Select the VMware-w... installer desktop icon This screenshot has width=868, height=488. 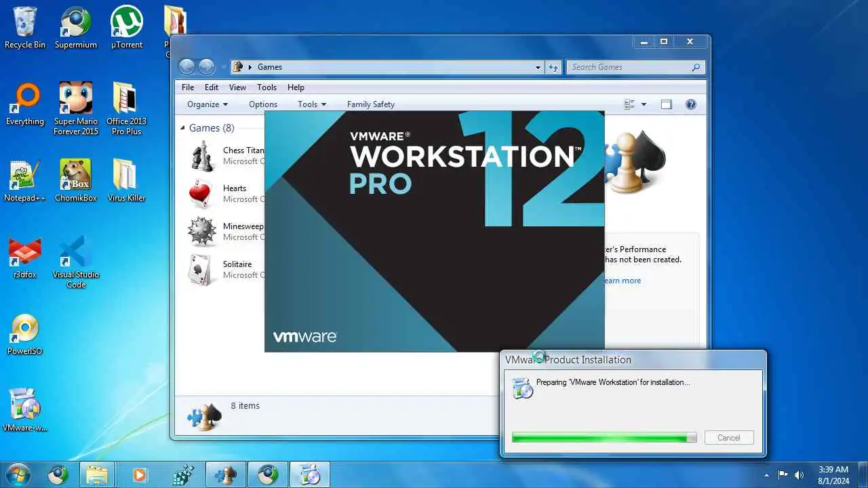click(x=25, y=410)
